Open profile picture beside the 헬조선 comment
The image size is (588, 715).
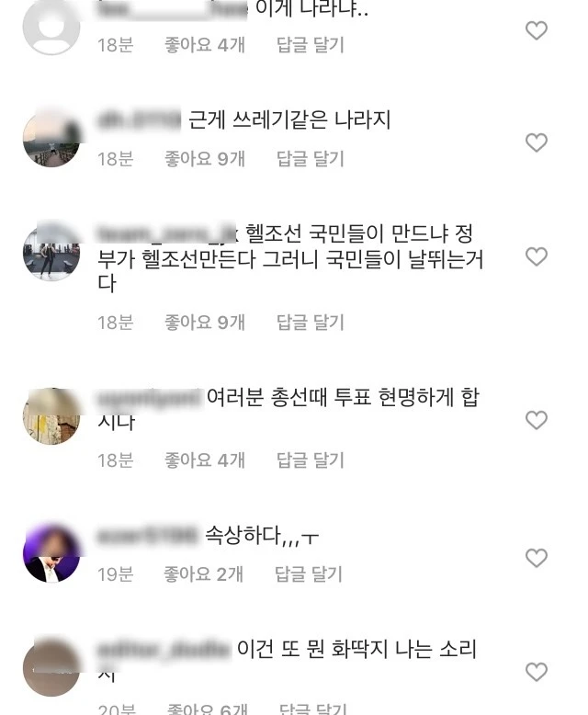tap(51, 252)
